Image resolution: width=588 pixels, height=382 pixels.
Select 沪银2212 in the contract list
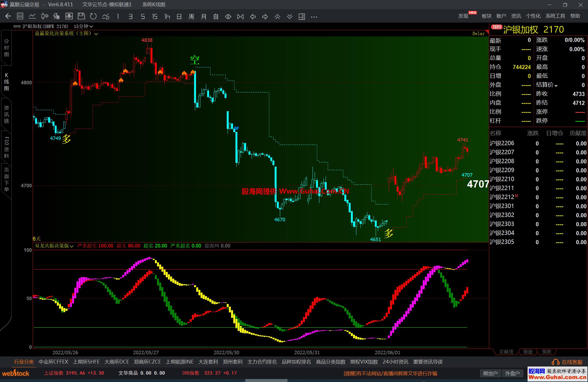coord(502,197)
